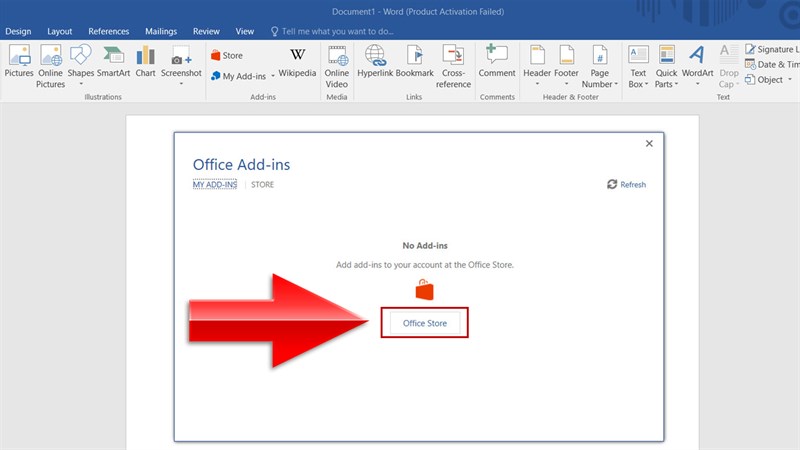Screen dimensions: 800x450
Task: Open the References tab
Action: (x=109, y=31)
